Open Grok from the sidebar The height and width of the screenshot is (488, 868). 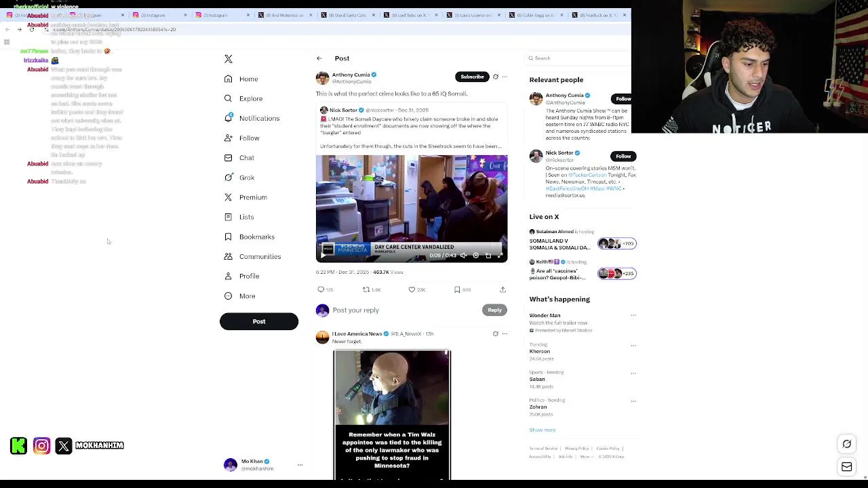(239, 178)
